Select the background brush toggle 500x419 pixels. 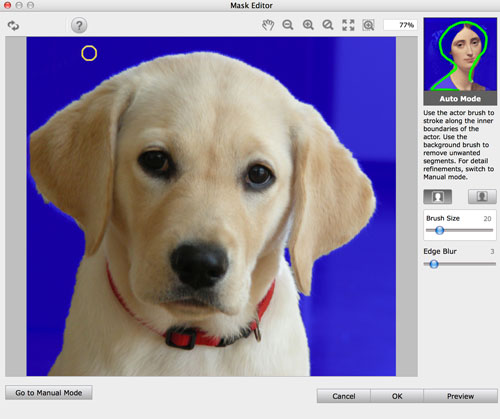click(482, 197)
